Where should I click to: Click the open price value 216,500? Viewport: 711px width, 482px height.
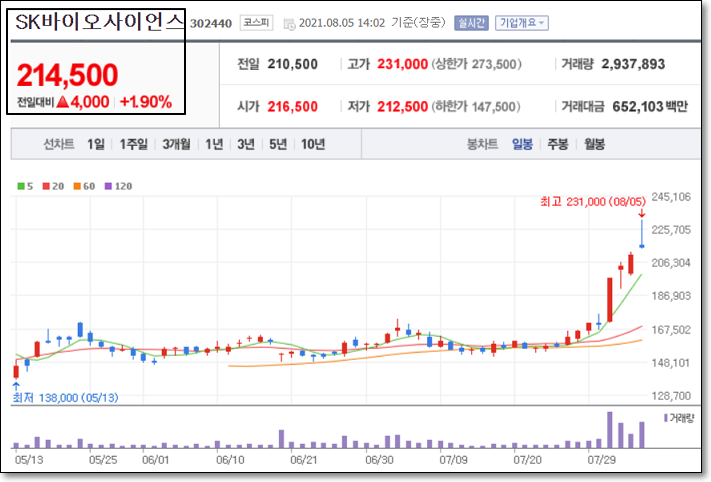click(x=292, y=107)
